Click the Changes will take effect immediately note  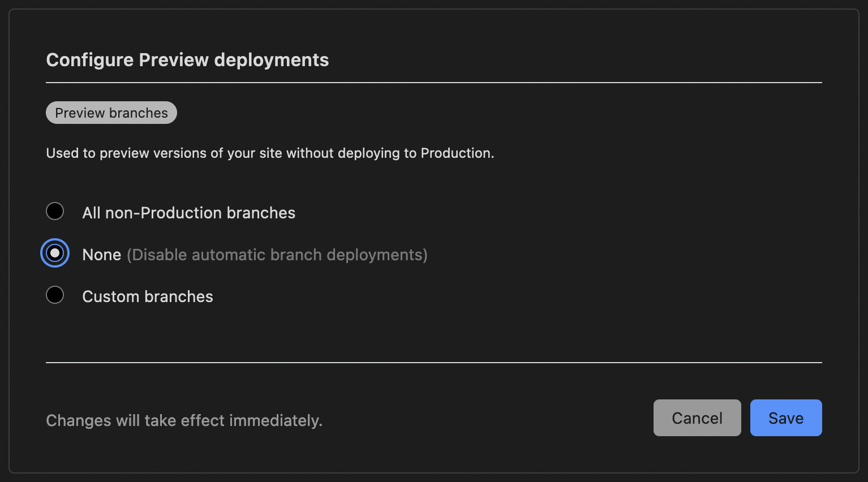click(x=184, y=420)
